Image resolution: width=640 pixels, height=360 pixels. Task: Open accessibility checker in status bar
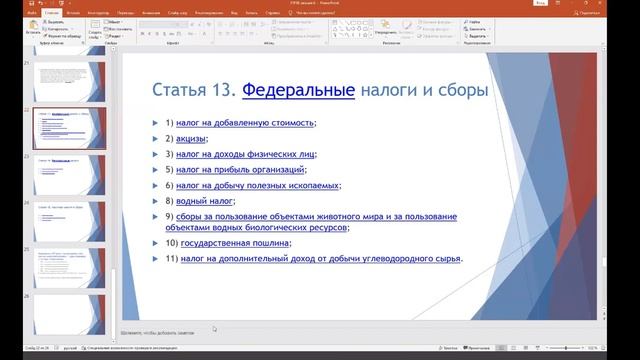click(129, 348)
